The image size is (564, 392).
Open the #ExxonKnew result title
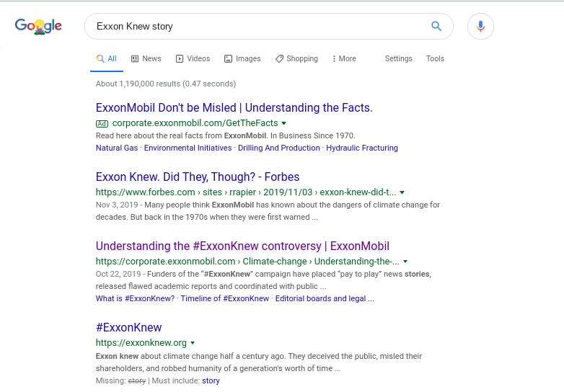coord(129,327)
